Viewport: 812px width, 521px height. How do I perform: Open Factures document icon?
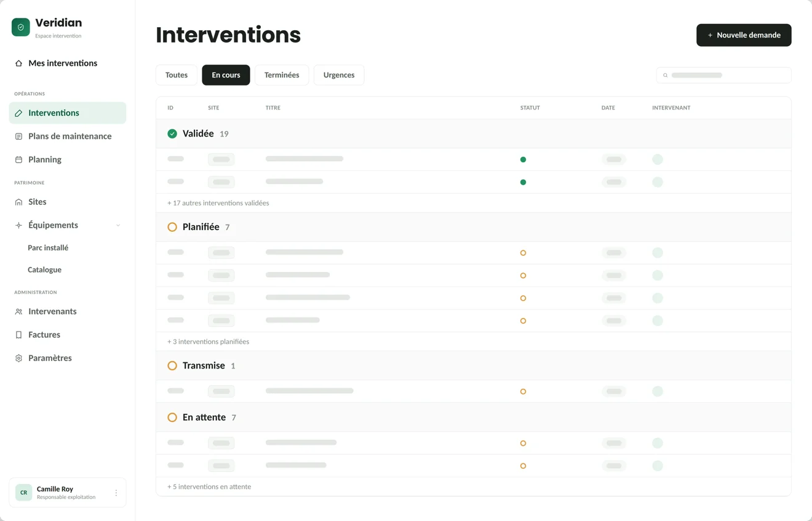click(x=18, y=335)
